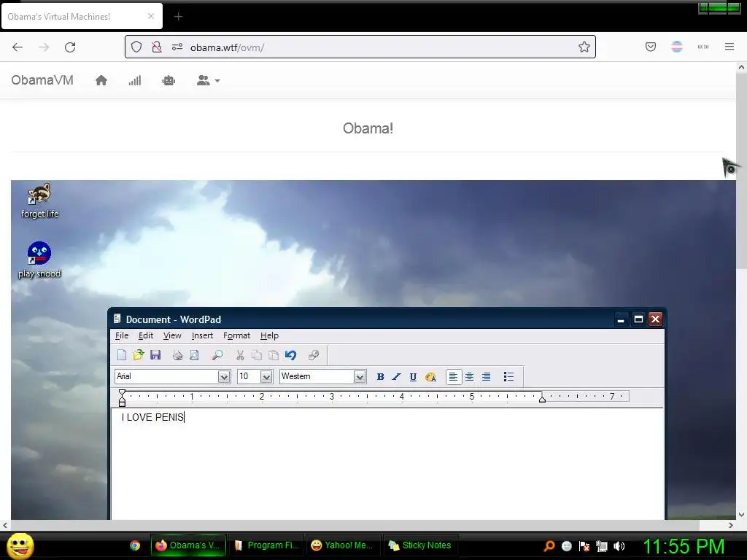The width and height of the screenshot is (747, 560).
Task: Save document with floppy disk icon
Action: tap(155, 355)
